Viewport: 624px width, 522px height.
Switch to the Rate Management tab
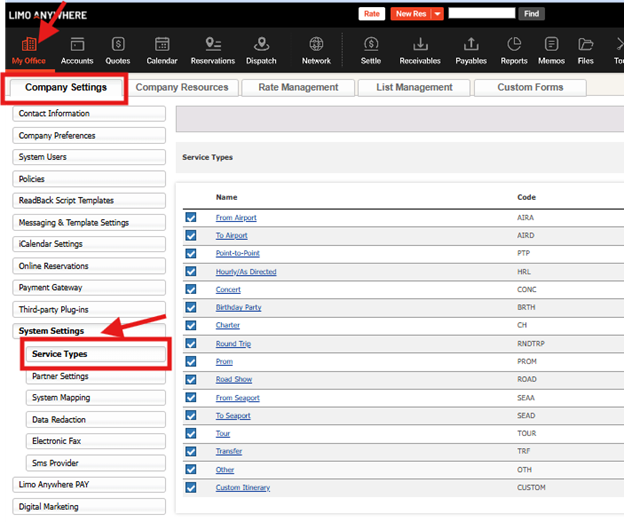click(298, 88)
